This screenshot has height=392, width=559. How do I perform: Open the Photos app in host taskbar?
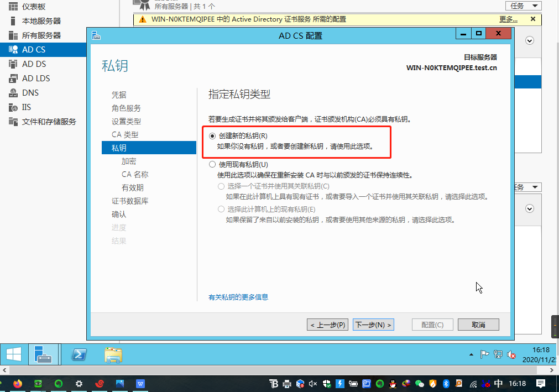click(x=120, y=384)
